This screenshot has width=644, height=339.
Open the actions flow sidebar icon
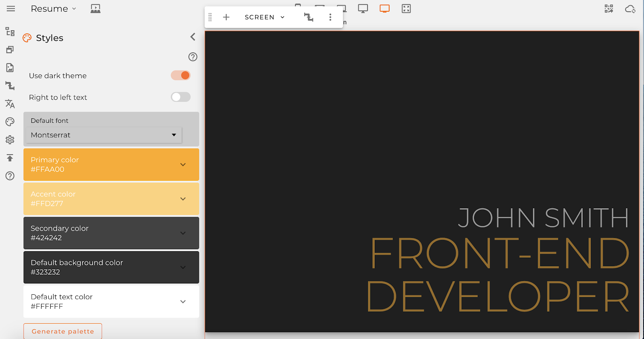(x=10, y=86)
